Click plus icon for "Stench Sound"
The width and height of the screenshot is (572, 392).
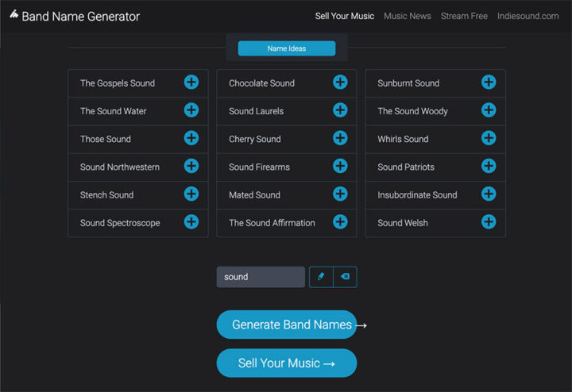tap(191, 194)
